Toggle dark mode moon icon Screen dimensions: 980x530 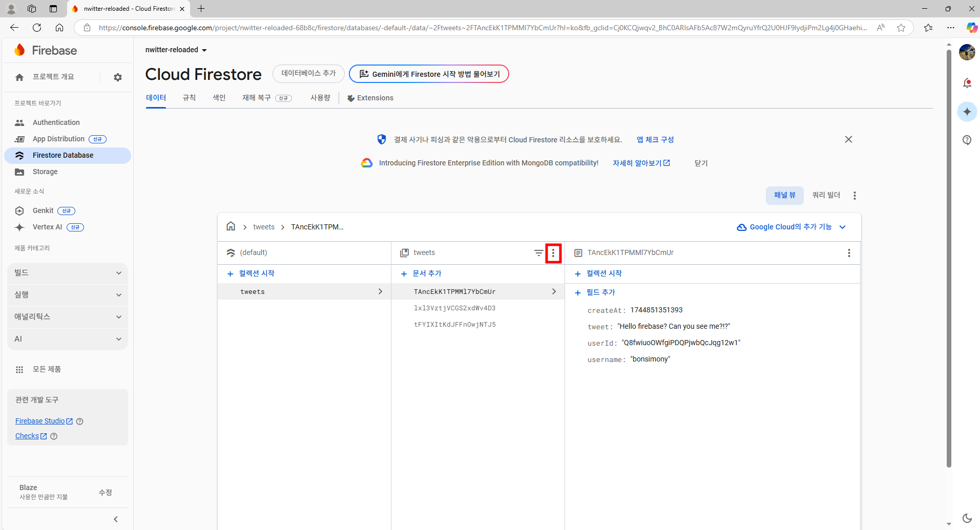(x=967, y=518)
